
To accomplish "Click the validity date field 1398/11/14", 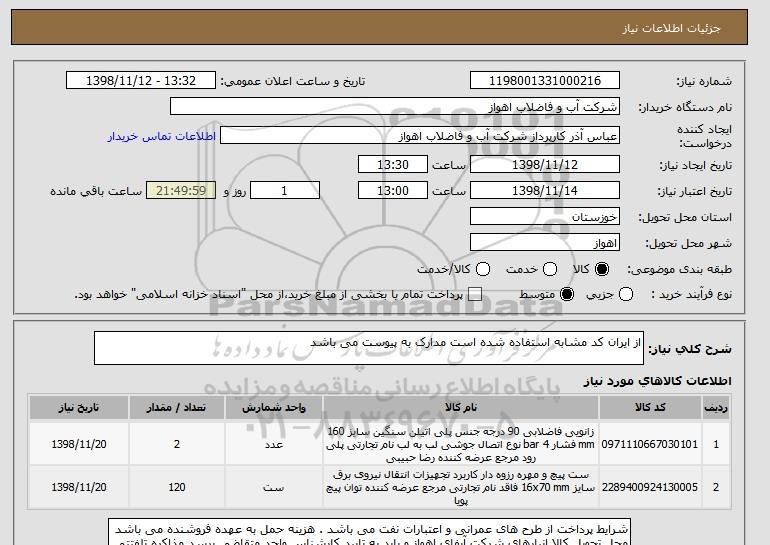I will pos(545,191).
